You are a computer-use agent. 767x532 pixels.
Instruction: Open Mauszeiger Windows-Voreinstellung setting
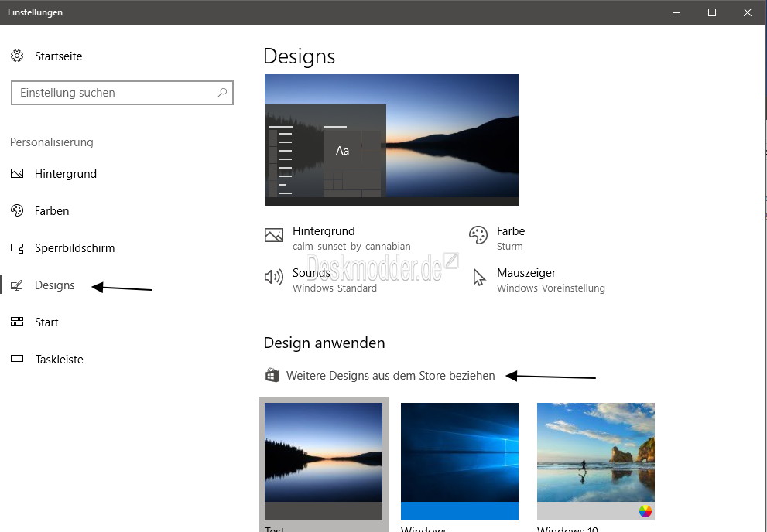(x=537, y=280)
